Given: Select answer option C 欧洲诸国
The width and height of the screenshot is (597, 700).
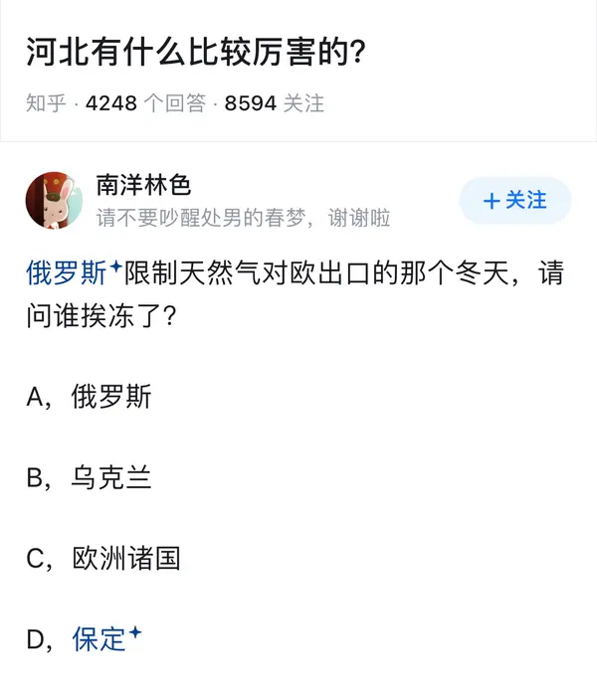Looking at the screenshot, I should pyautogui.click(x=103, y=558).
